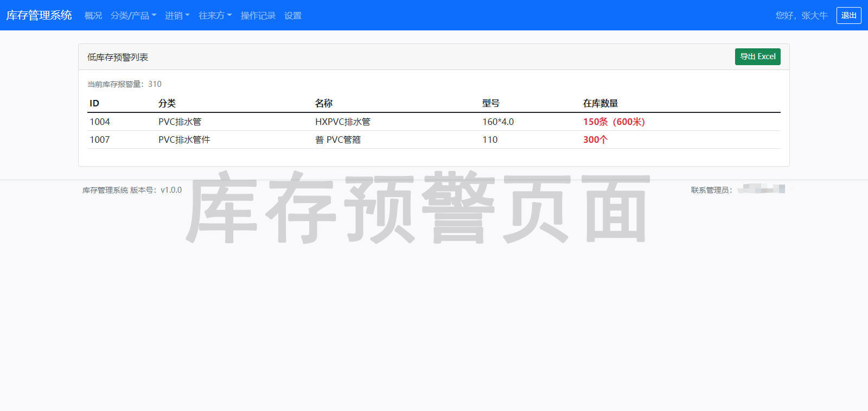
Task: Open the 操作记录 page
Action: (258, 16)
